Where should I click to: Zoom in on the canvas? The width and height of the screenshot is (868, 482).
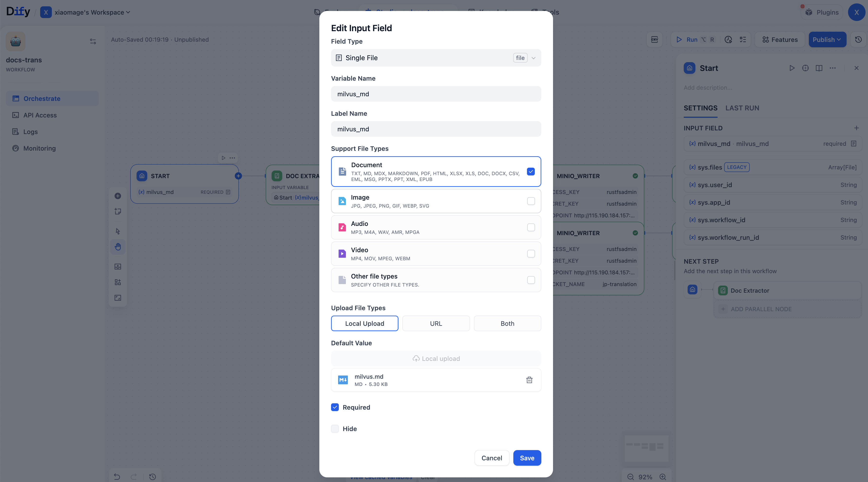point(663,477)
